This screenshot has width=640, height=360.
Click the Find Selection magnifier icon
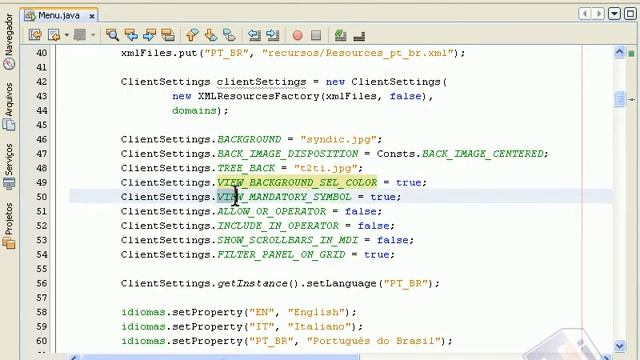click(x=112, y=35)
